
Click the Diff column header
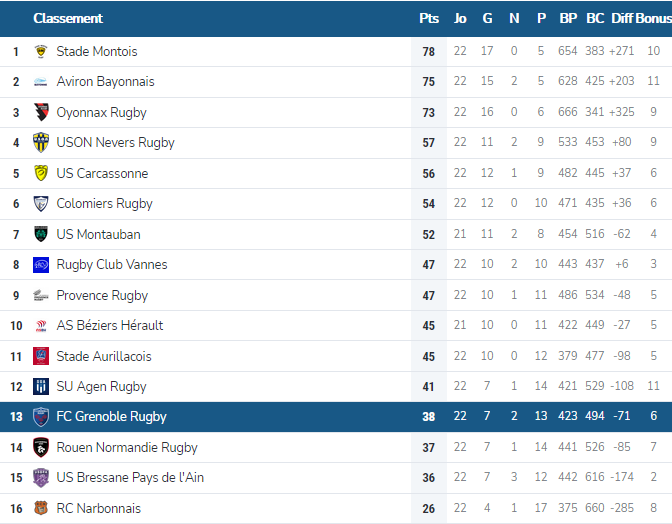[622, 18]
